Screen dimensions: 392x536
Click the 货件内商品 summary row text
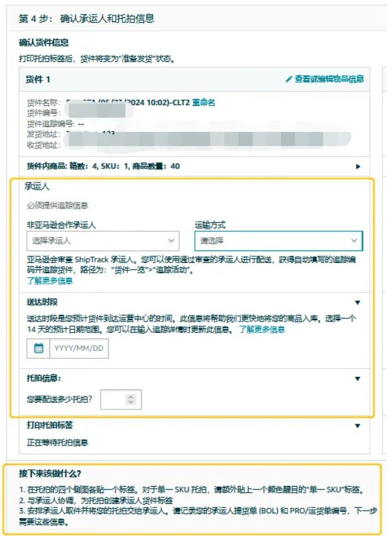103,166
